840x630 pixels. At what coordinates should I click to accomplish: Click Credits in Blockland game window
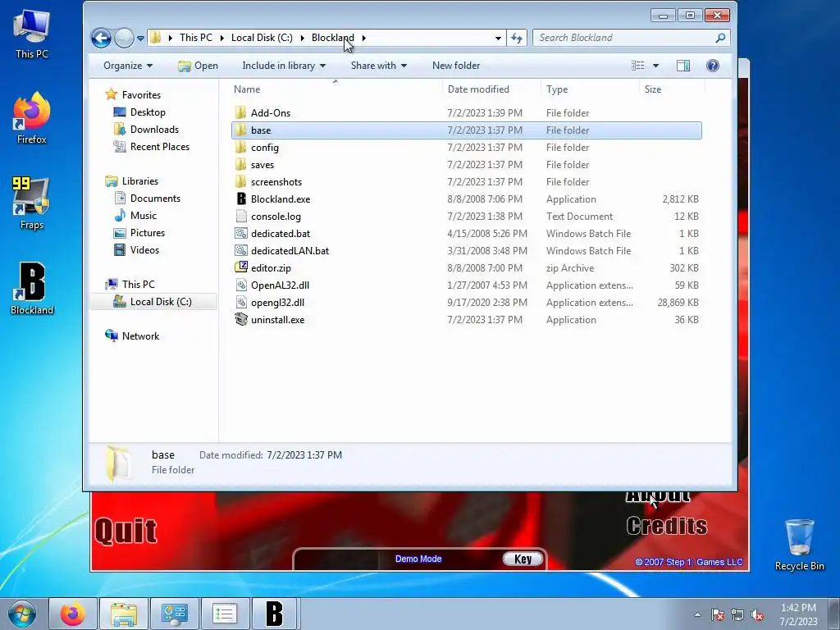point(666,526)
